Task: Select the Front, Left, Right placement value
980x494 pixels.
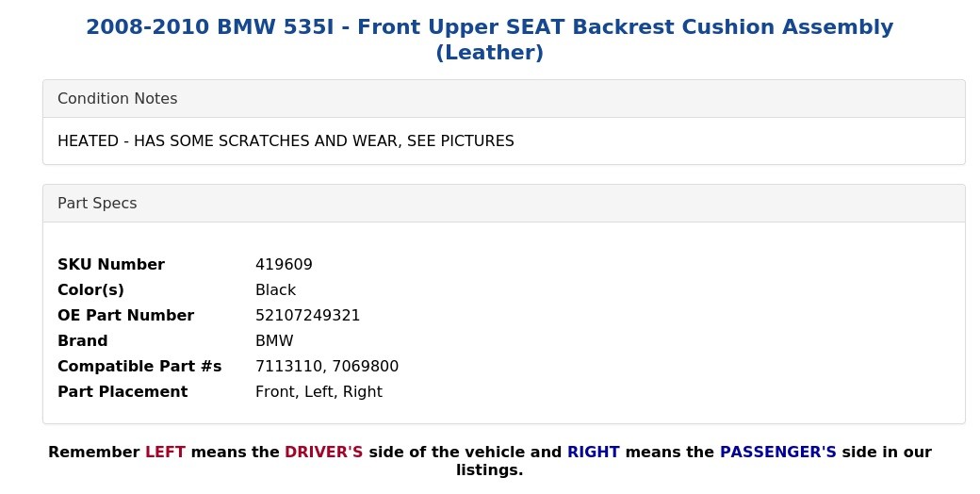Action: [x=318, y=392]
